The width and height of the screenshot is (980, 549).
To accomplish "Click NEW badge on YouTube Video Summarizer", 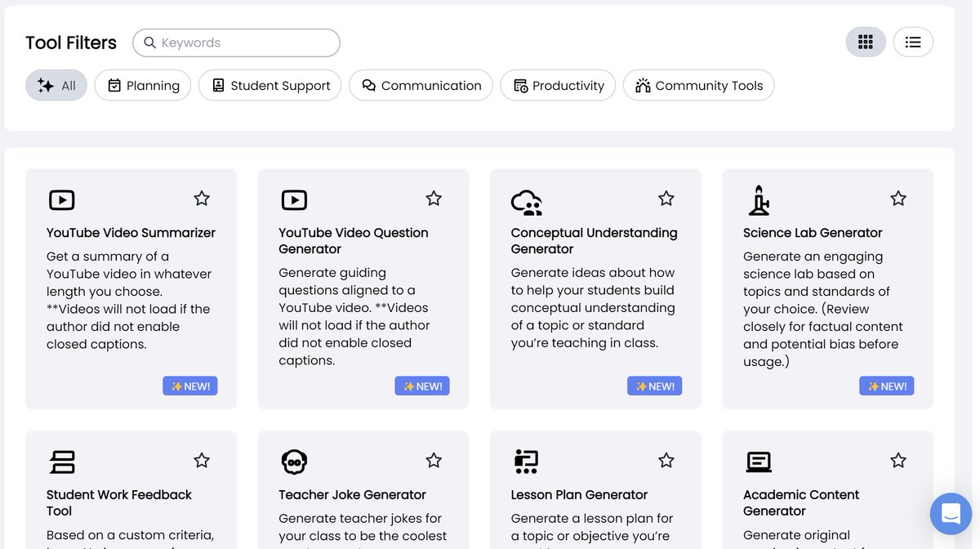I will pyautogui.click(x=190, y=386).
